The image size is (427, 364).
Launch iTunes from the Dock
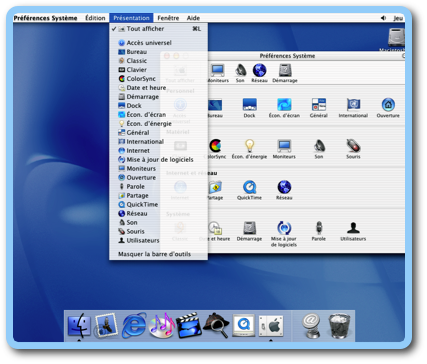(x=162, y=326)
